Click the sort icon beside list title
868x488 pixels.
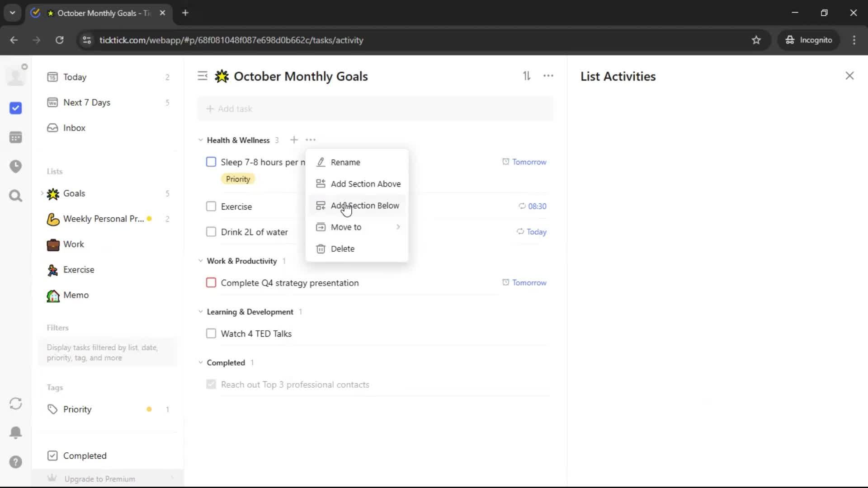click(x=527, y=76)
